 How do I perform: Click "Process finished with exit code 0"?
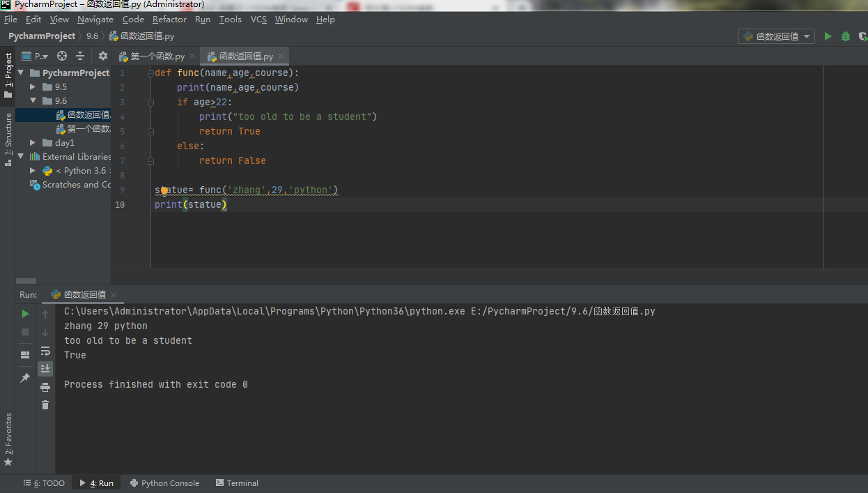(x=156, y=384)
